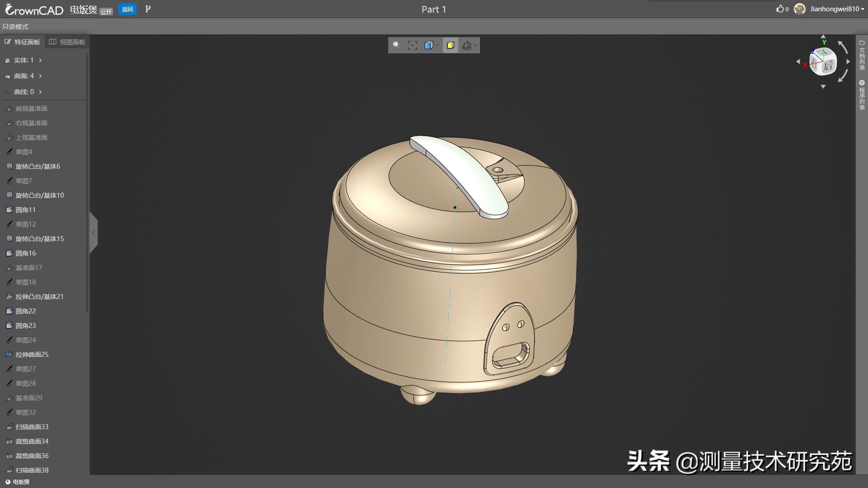Viewport: 868px width, 488px height.
Task: Open the view orientation dropdown arrow
Action: click(x=475, y=45)
